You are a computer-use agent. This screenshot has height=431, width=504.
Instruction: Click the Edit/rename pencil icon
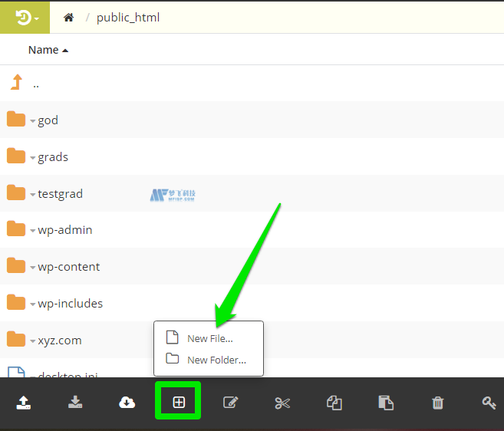(x=230, y=403)
